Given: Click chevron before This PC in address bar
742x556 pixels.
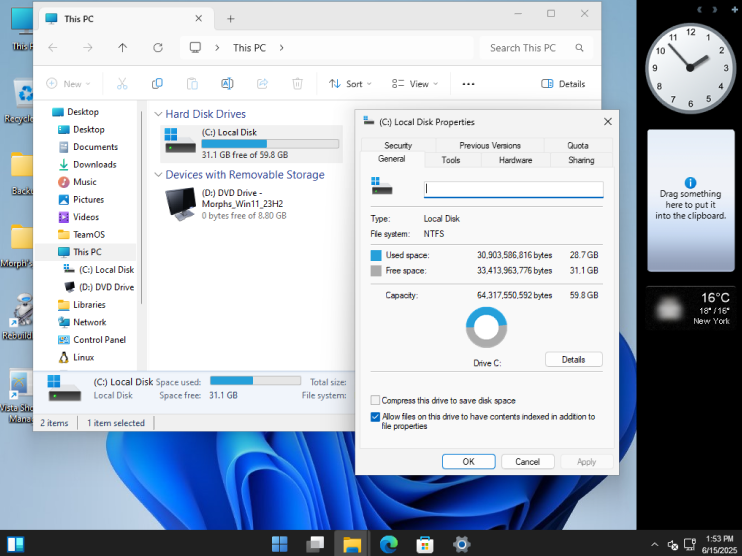Looking at the screenshot, I should click(217, 48).
